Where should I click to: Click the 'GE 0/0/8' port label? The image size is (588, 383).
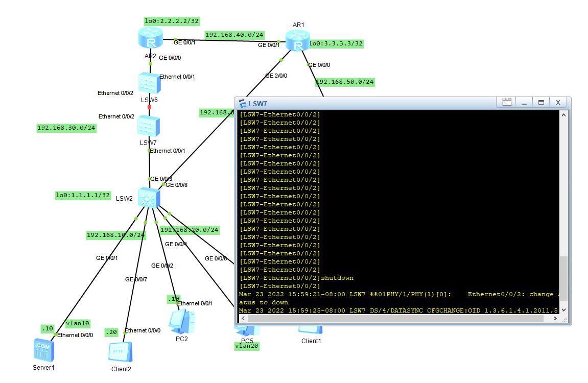pyautogui.click(x=177, y=185)
